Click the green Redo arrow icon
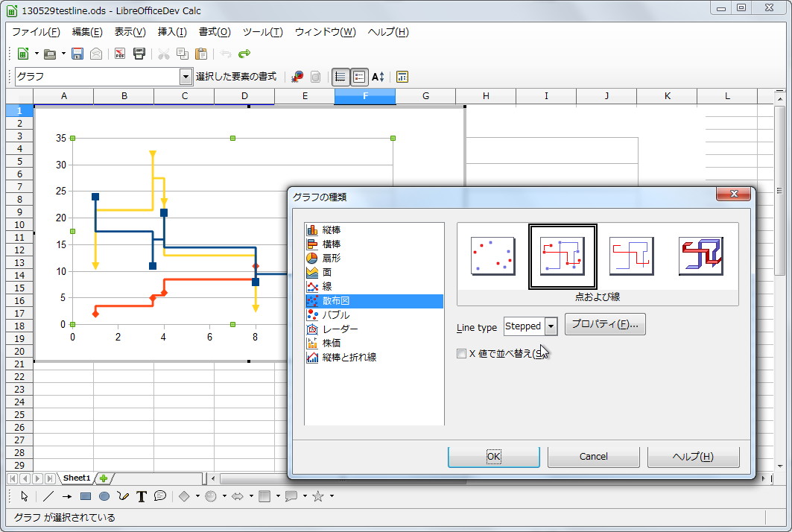The height and width of the screenshot is (532, 792). [x=244, y=54]
